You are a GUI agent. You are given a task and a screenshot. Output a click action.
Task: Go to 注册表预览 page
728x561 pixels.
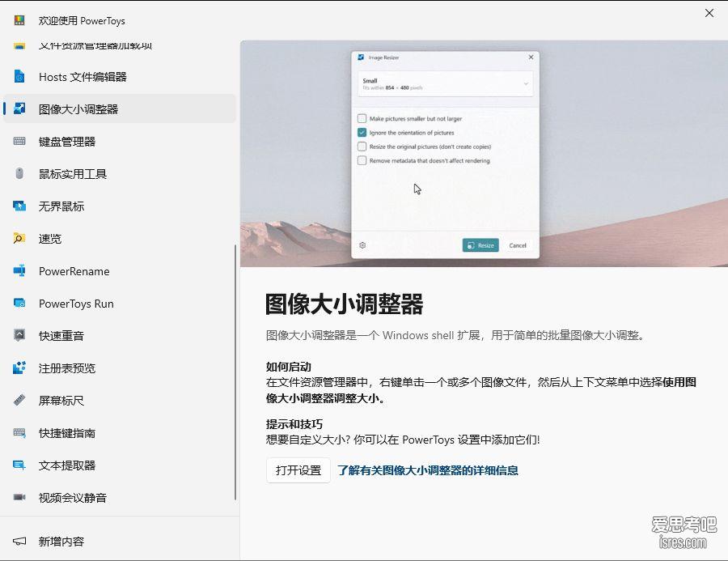pyautogui.click(x=120, y=368)
